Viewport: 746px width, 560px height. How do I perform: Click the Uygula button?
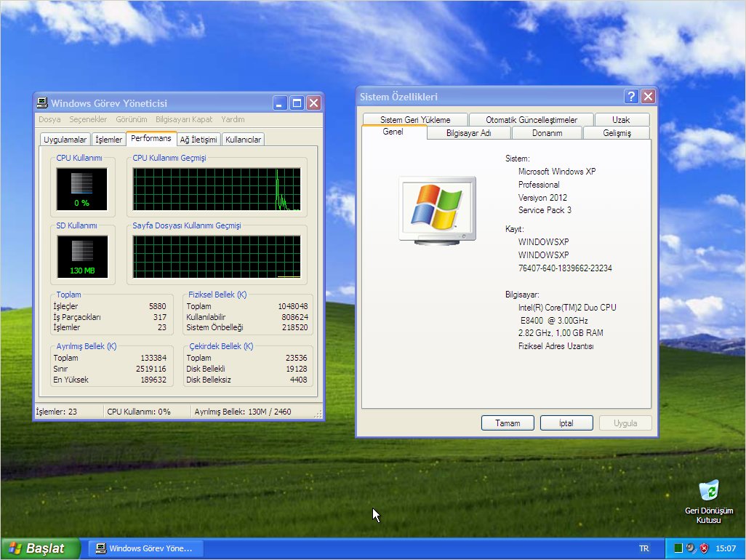625,423
